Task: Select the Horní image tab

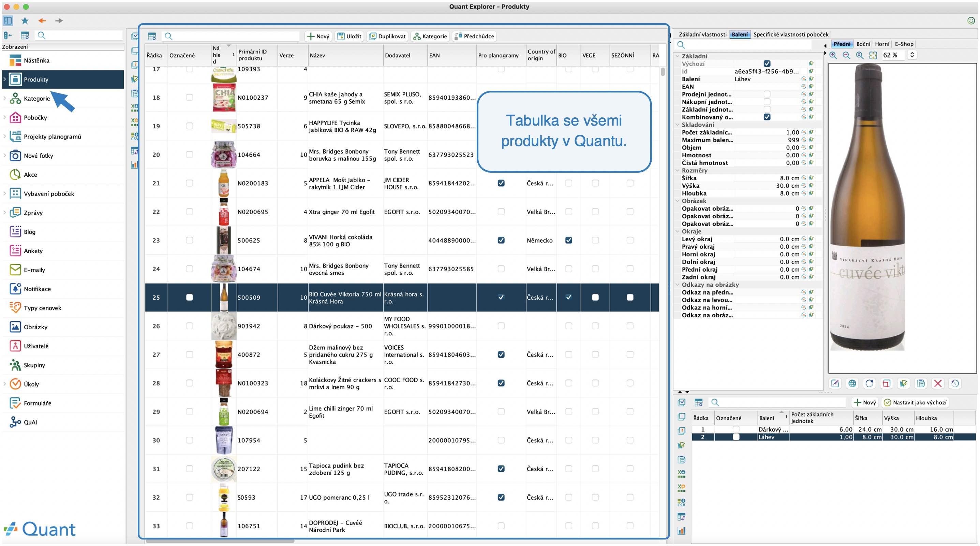Action: [x=882, y=44]
